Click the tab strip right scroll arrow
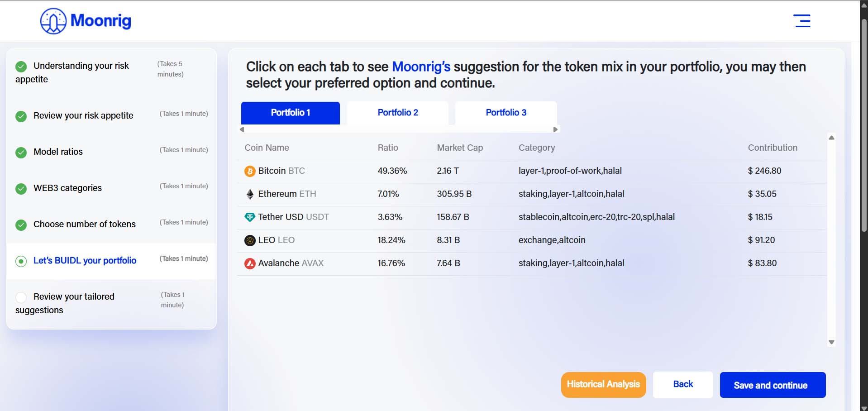 (x=555, y=129)
